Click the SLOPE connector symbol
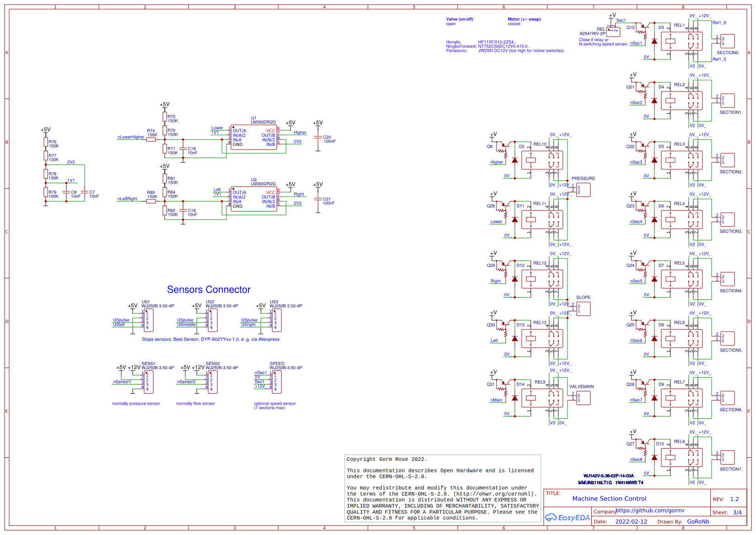The image size is (756, 535). pyautogui.click(x=583, y=309)
